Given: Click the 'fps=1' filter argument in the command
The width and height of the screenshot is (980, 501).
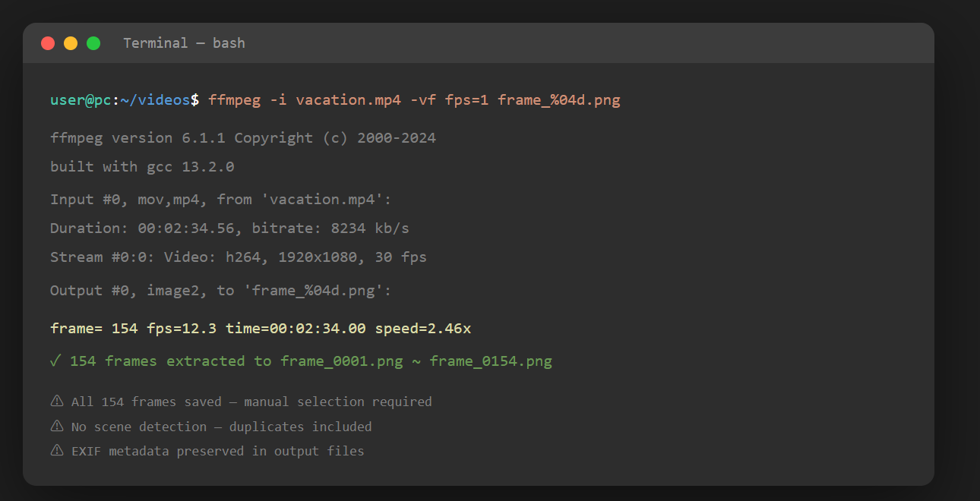Looking at the screenshot, I should pos(467,100).
